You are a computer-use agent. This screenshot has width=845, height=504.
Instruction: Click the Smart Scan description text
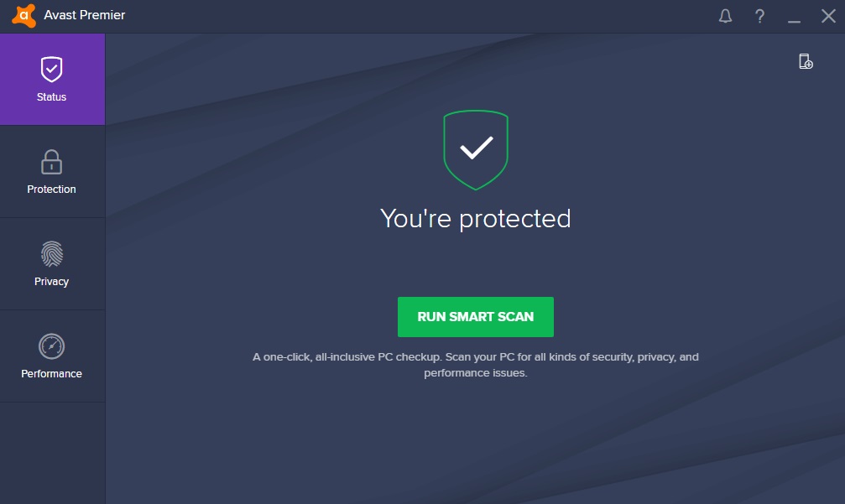click(x=475, y=365)
